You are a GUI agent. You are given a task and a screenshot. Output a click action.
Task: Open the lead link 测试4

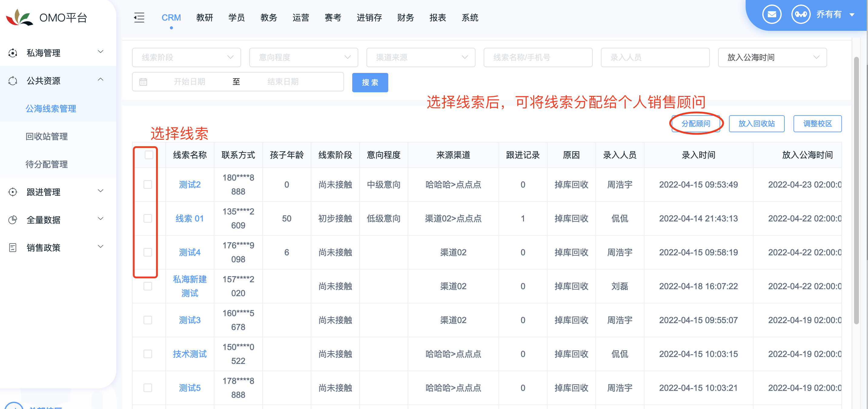tap(190, 253)
